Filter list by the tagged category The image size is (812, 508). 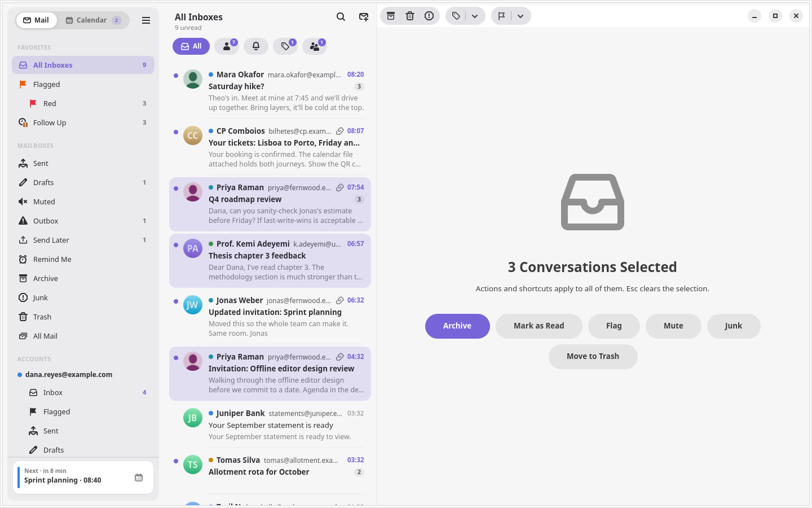click(285, 46)
